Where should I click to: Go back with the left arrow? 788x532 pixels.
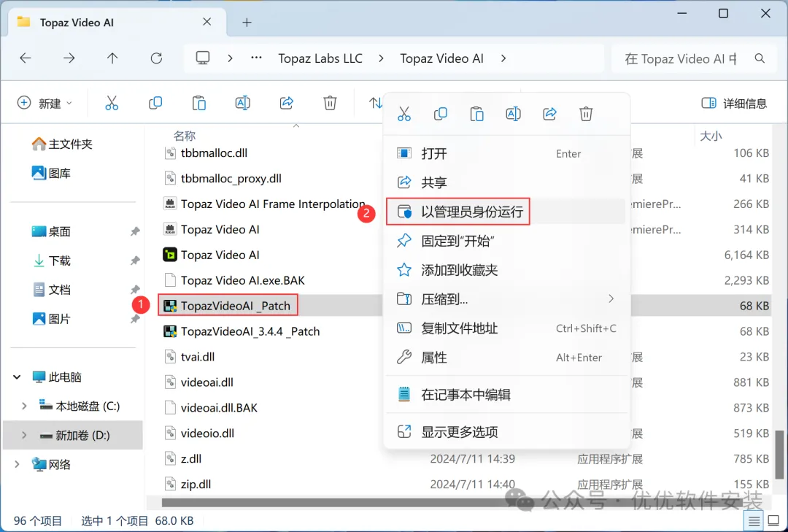click(25, 58)
